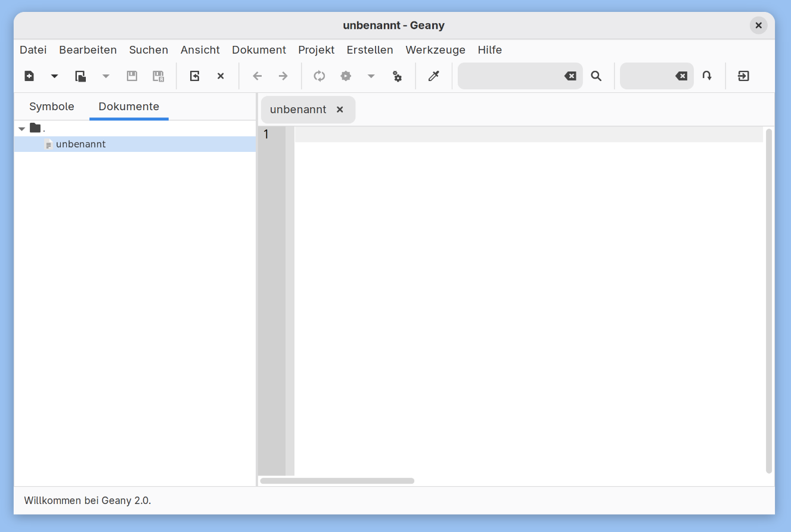Click the Save all files icon
The height and width of the screenshot is (532, 791).
point(159,76)
